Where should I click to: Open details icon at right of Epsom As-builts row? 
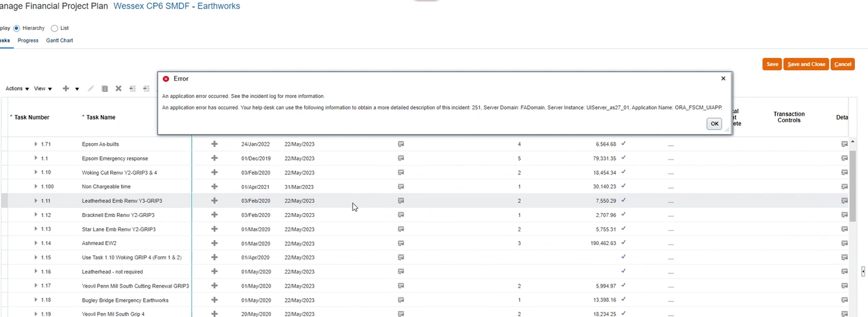844,144
